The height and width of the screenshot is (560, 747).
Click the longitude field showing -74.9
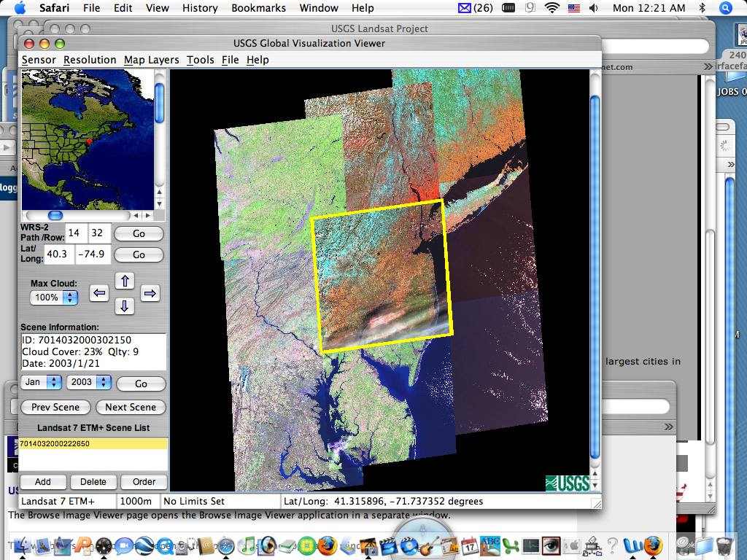coord(93,254)
